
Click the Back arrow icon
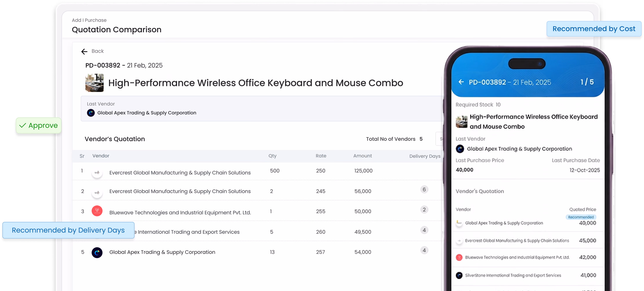(x=84, y=52)
